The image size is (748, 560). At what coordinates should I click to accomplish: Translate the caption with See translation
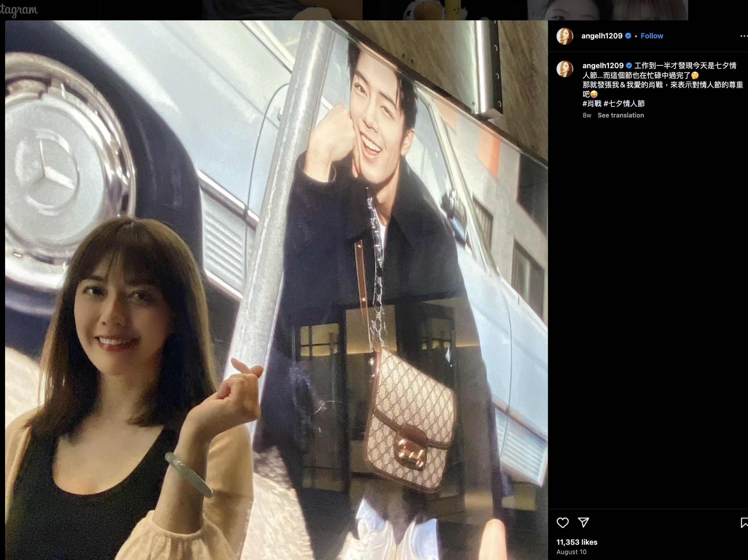pos(621,115)
